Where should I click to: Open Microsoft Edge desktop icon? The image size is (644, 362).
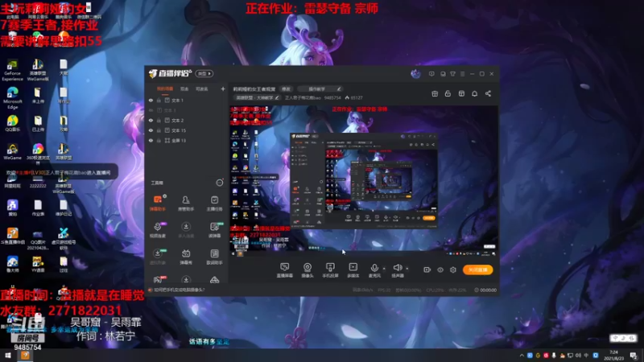(x=12, y=97)
